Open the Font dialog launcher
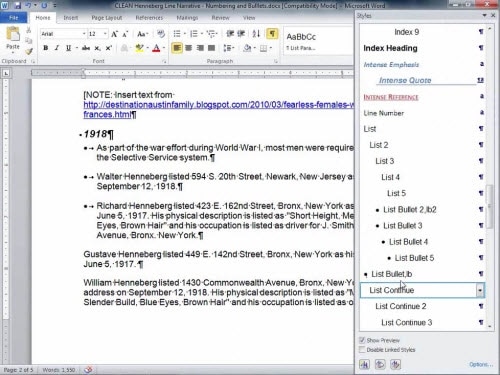500x375 pixels. click(x=164, y=61)
